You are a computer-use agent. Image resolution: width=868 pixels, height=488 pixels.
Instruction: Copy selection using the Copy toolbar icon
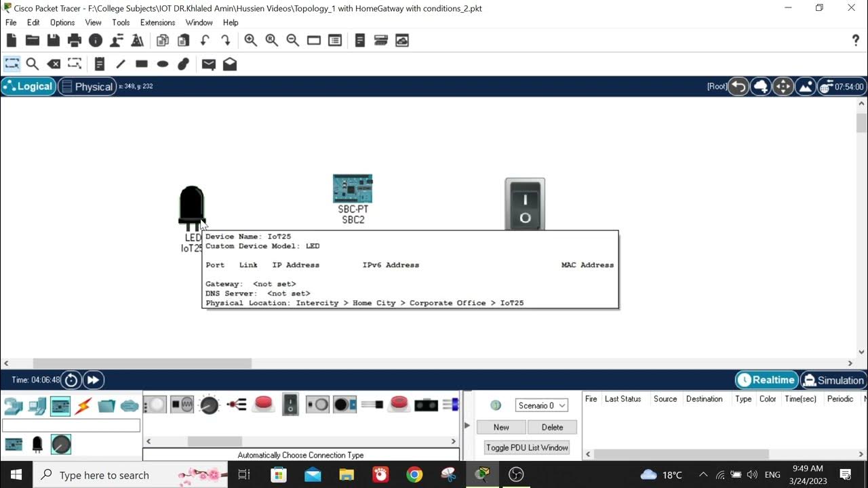click(163, 41)
